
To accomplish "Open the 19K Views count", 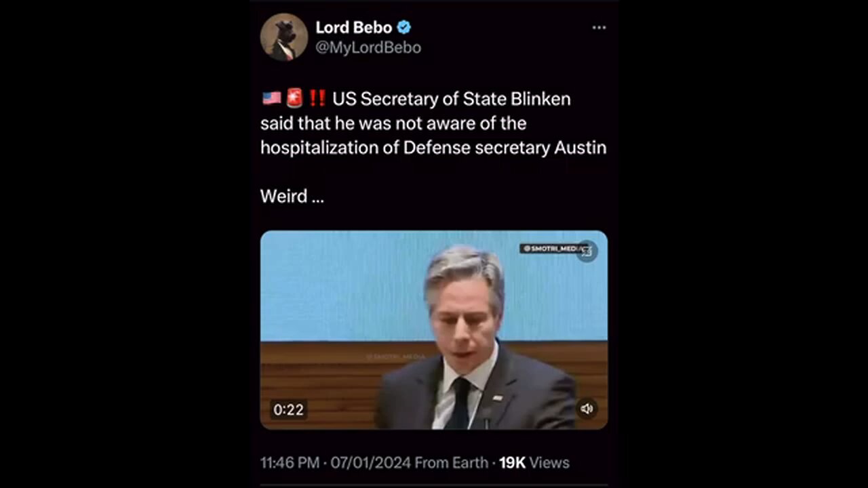I will (534, 463).
